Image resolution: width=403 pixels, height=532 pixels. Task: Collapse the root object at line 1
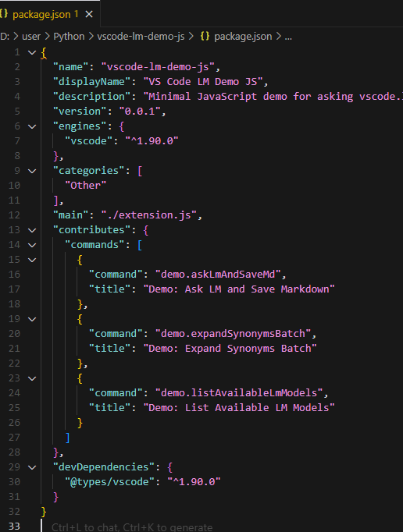click(32, 52)
